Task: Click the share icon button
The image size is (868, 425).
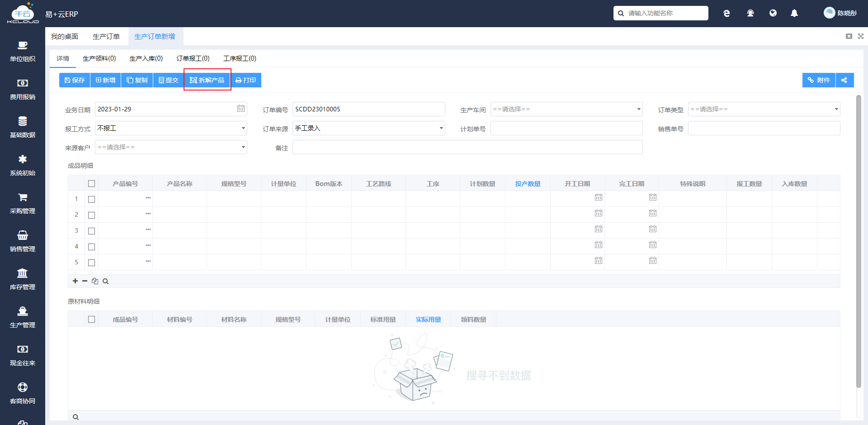Action: (844, 80)
